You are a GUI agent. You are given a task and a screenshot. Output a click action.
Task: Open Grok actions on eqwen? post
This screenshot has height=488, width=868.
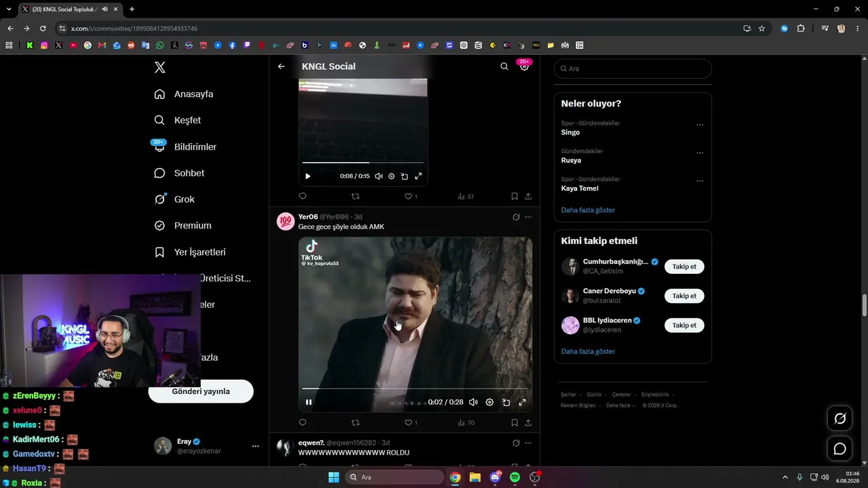click(516, 443)
